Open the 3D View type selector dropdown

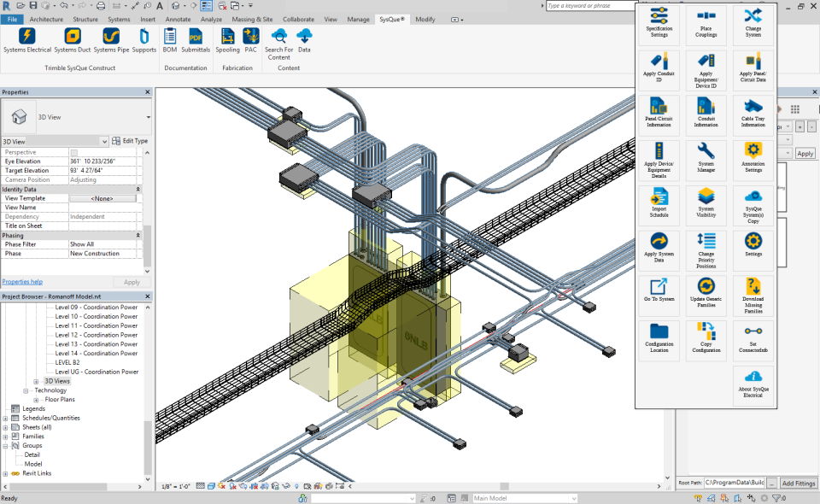[148, 117]
